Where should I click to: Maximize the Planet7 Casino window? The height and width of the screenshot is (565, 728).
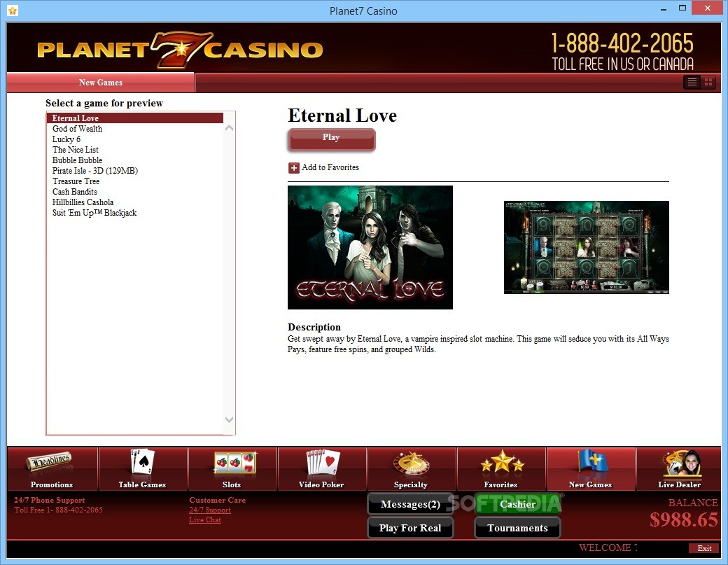tap(682, 8)
